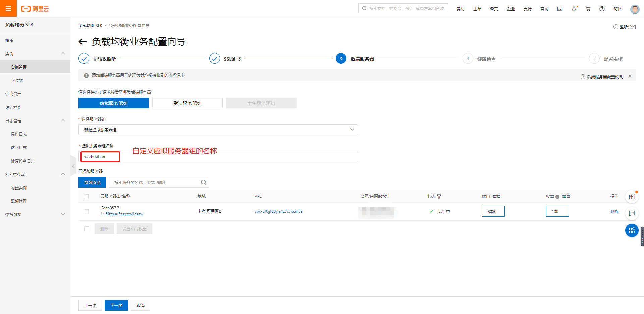The width and height of the screenshot is (644, 314).
Task: Open 证书管理 in the sidebar
Action: click(x=13, y=94)
